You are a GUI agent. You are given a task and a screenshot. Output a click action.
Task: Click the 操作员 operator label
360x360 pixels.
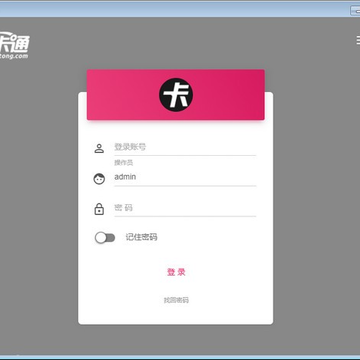tap(124, 163)
